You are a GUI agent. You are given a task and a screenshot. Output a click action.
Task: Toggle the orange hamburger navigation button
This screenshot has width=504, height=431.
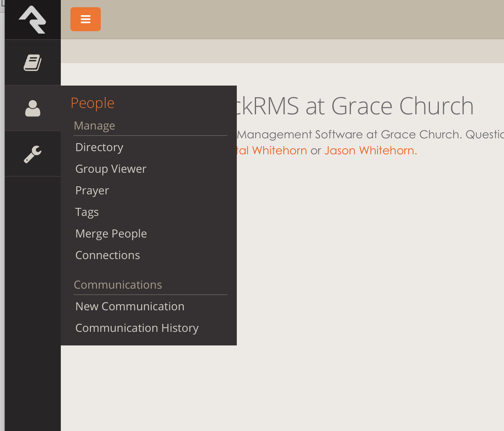(x=86, y=19)
